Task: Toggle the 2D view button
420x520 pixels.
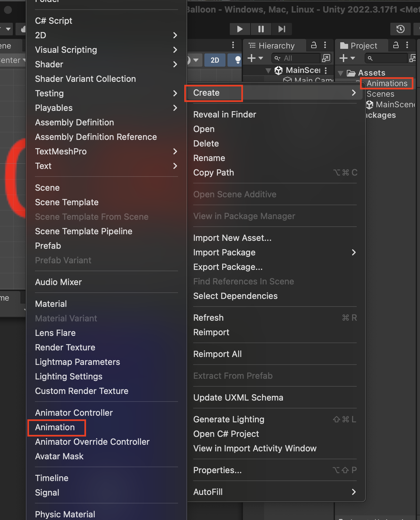Action: (215, 60)
